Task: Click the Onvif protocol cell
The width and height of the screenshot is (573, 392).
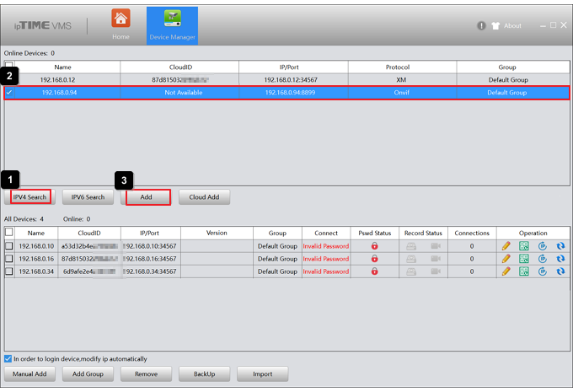Action: pyautogui.click(x=402, y=93)
